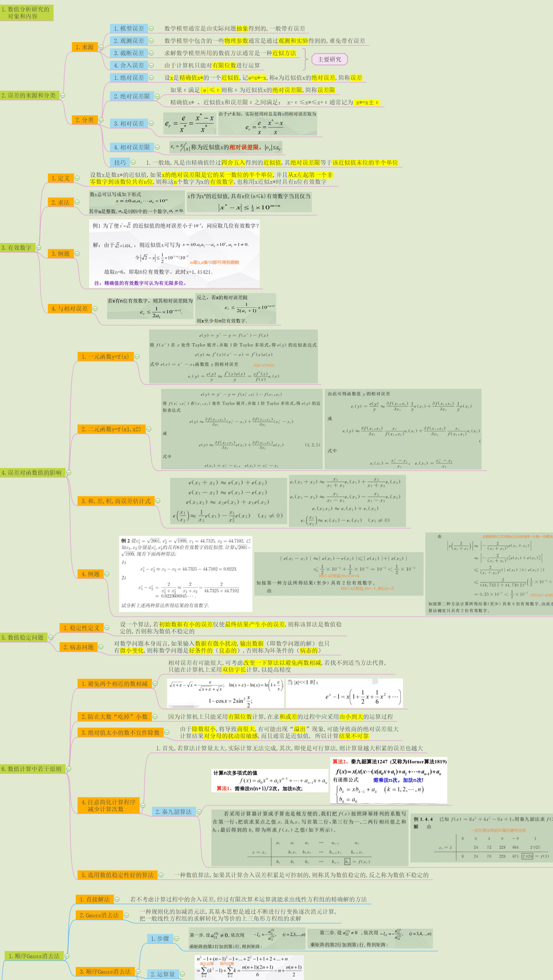Click the '例 1.4.4' Horner table image
553x980 pixels.
coord(482,838)
